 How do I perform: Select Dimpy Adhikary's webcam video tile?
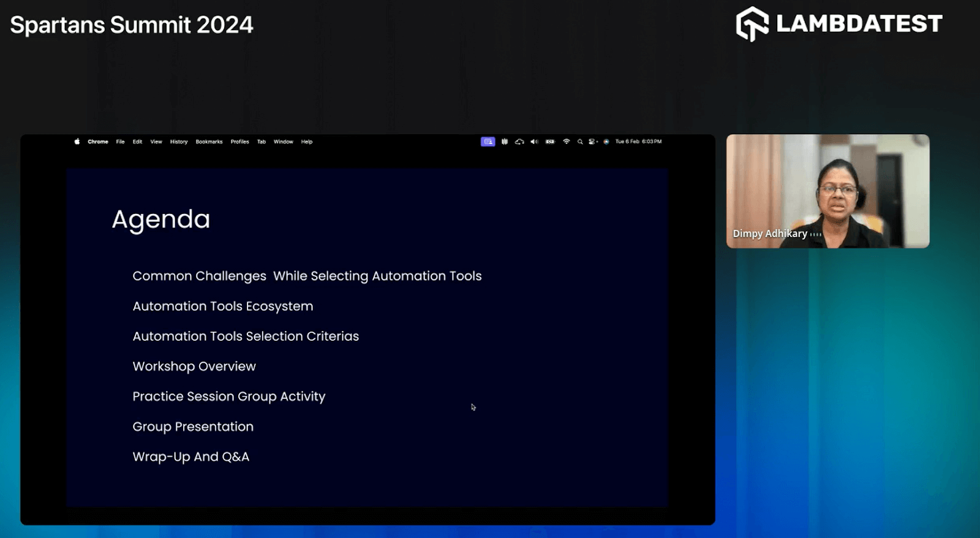point(827,191)
